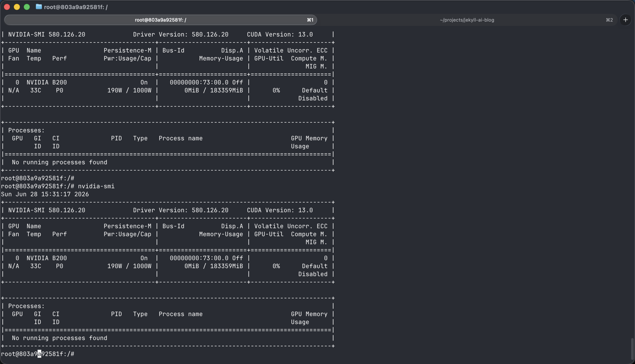Click 'GPU Memory' header in lower table
Image resolution: width=635 pixels, height=364 pixels.
(309, 314)
